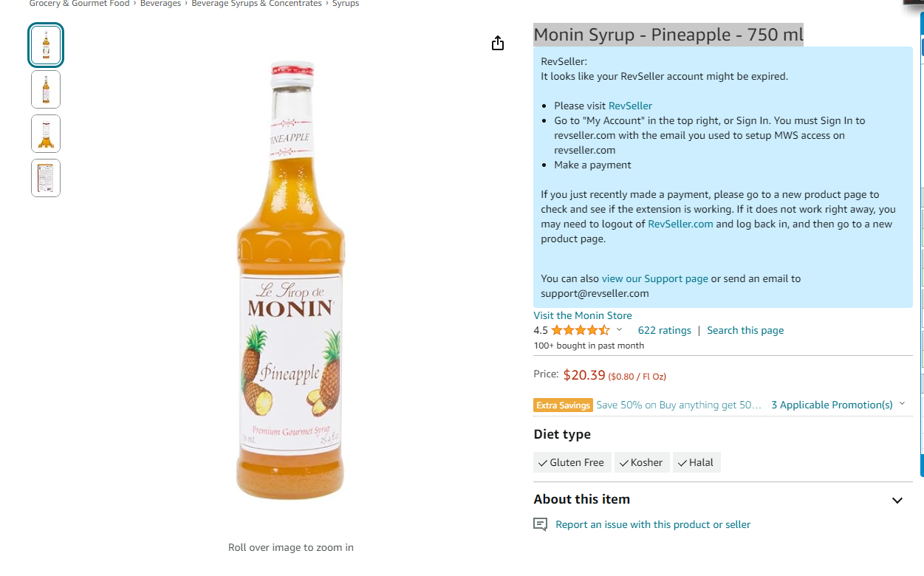Click the star rating icons
This screenshot has height=576, width=924.
click(581, 330)
